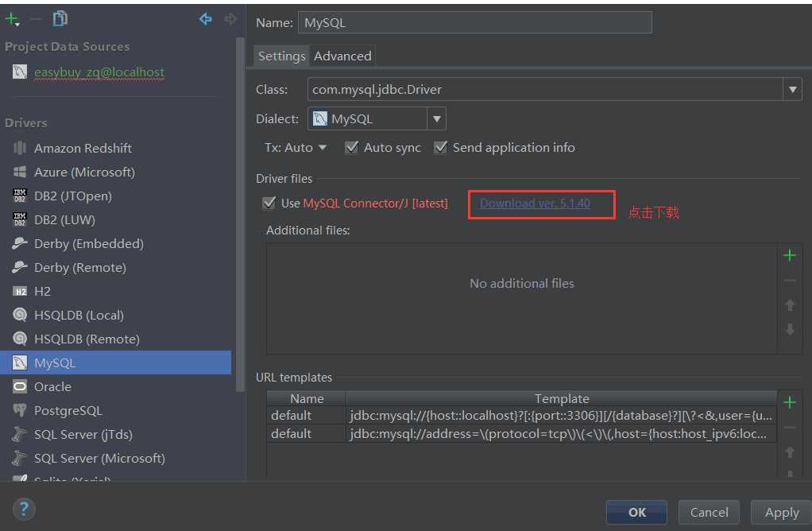Click the MySQL Connector/J [latest] link
812x531 pixels.
pos(376,203)
